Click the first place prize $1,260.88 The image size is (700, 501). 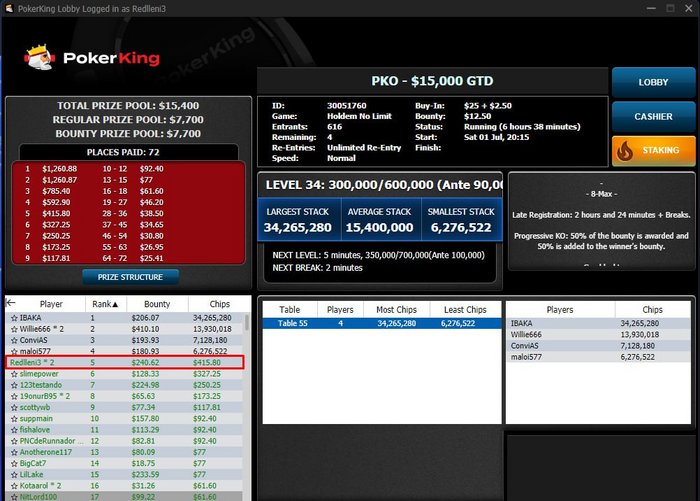pyautogui.click(x=59, y=169)
